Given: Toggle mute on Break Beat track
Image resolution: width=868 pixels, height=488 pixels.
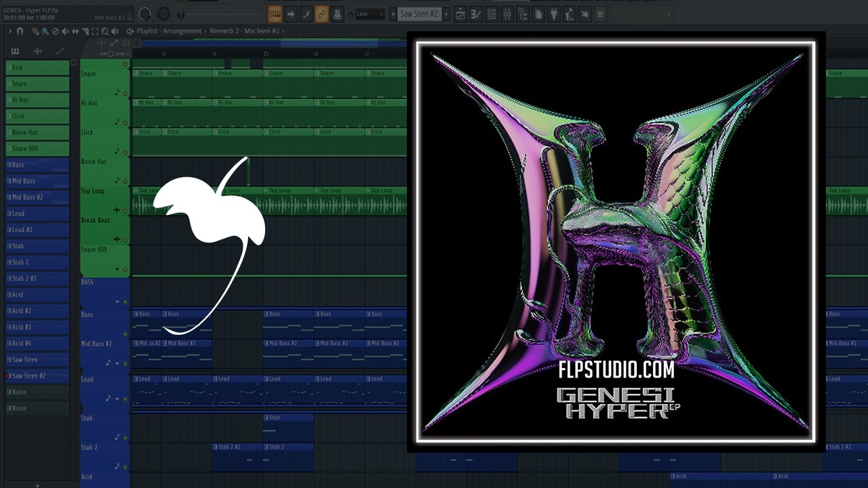Looking at the screenshot, I should (125, 240).
